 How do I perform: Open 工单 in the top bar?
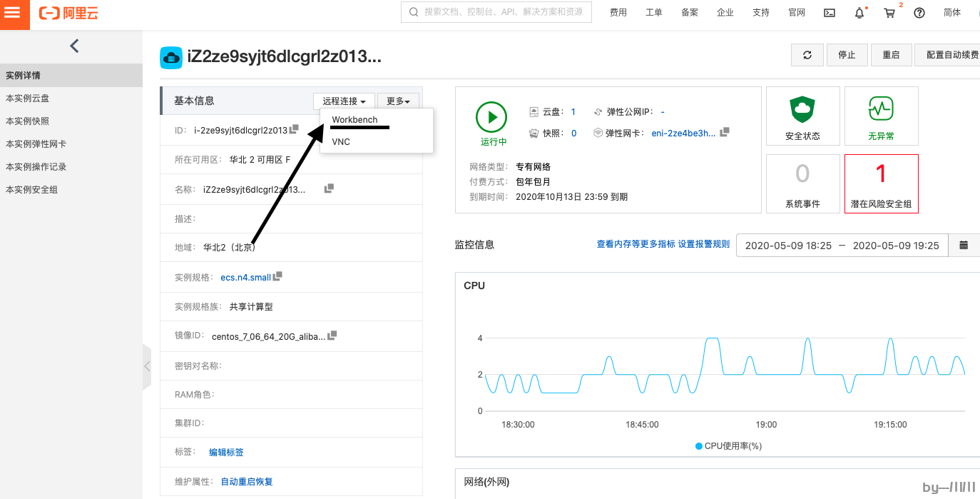pos(654,13)
